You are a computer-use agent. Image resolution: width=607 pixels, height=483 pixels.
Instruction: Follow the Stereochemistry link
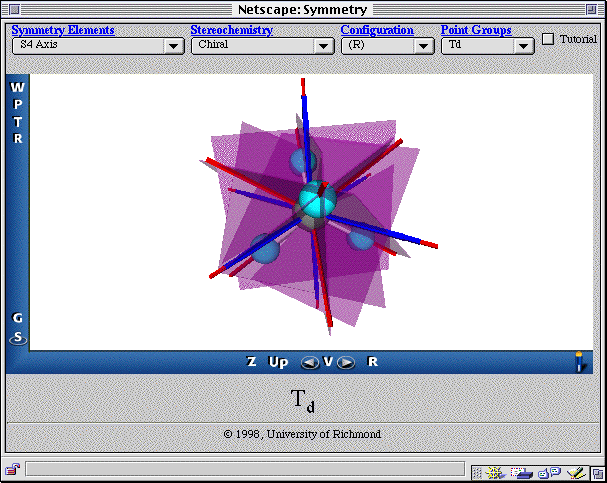pos(231,30)
